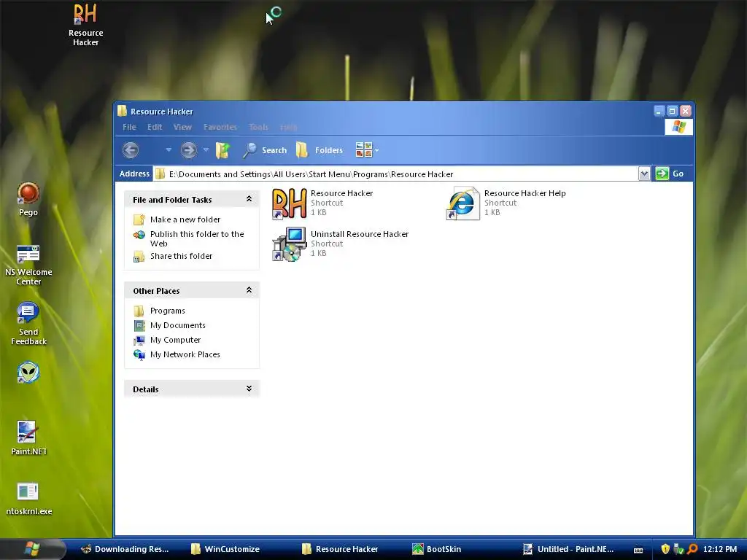Expand the Details panel

pyautogui.click(x=249, y=389)
